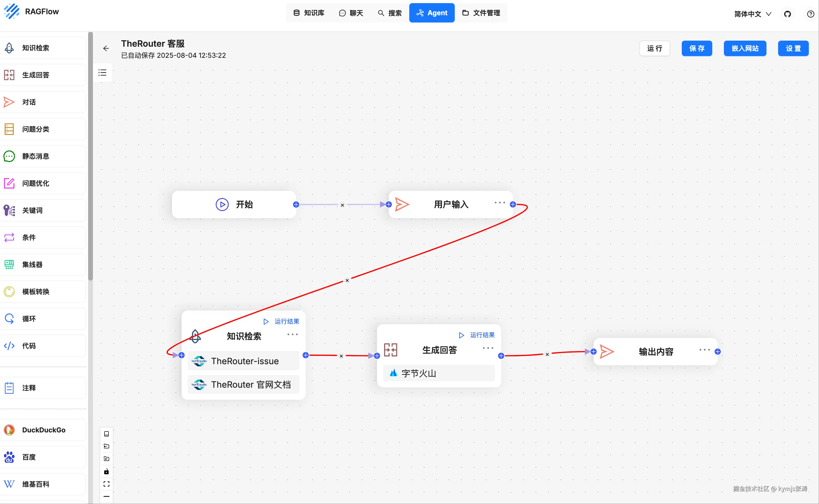Select the 对话 component in sidebar
Viewport: 819px width, 504px height.
[x=43, y=102]
